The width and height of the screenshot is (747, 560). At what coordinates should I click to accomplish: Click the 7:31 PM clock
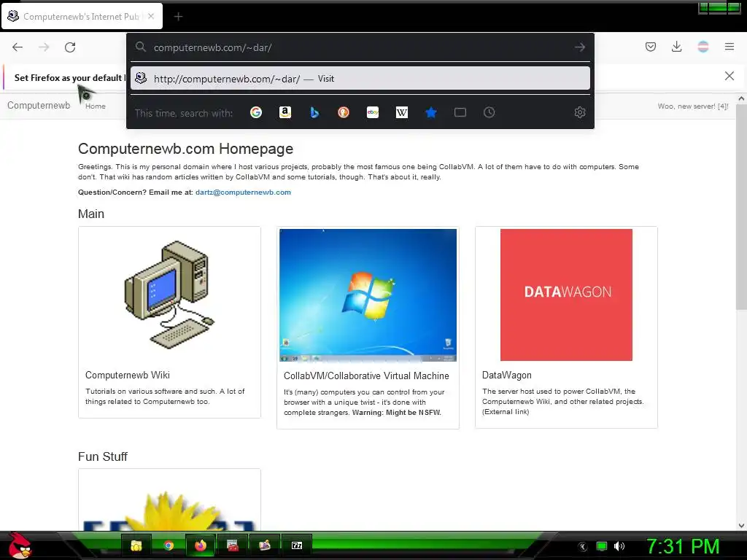coord(683,546)
